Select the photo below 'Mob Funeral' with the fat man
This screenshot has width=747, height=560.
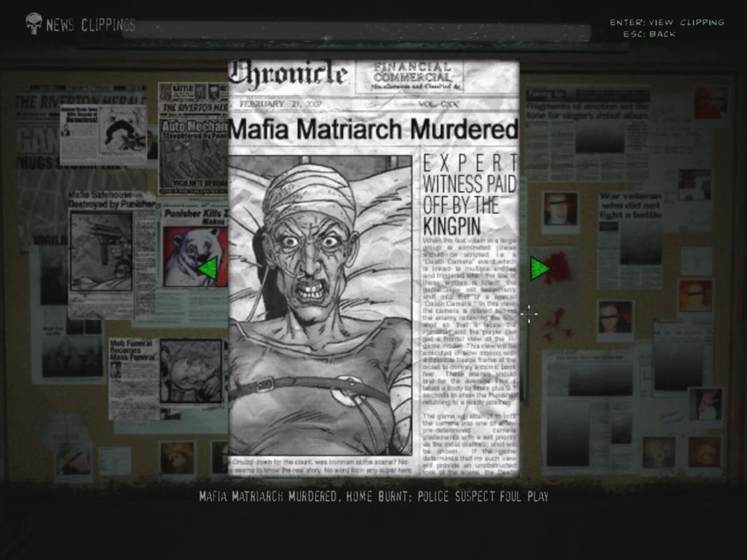click(192, 371)
